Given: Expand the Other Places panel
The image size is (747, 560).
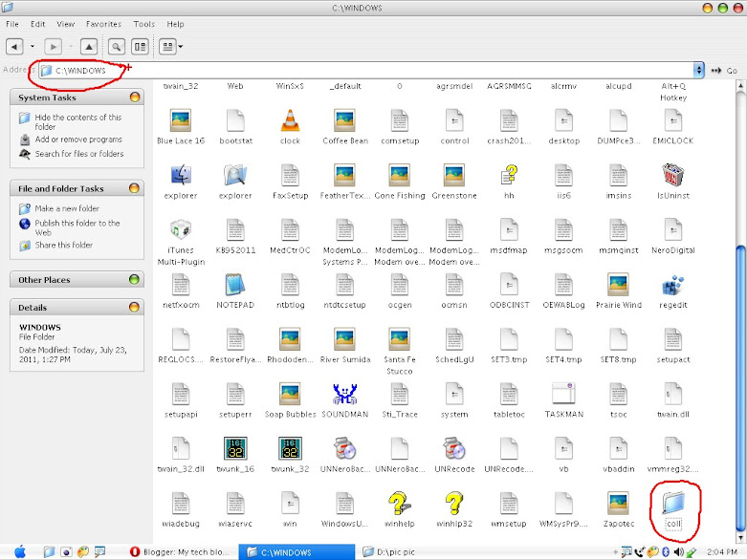Looking at the screenshot, I should [x=134, y=279].
